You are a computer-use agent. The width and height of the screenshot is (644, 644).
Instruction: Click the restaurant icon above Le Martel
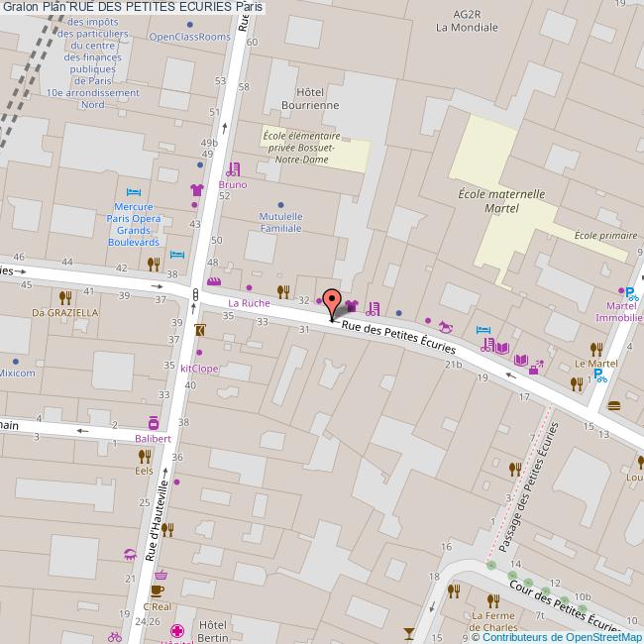coord(595,348)
